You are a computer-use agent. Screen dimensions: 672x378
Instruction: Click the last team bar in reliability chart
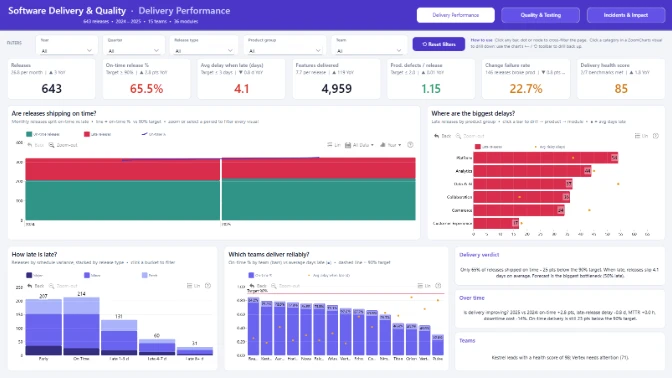coord(438,345)
